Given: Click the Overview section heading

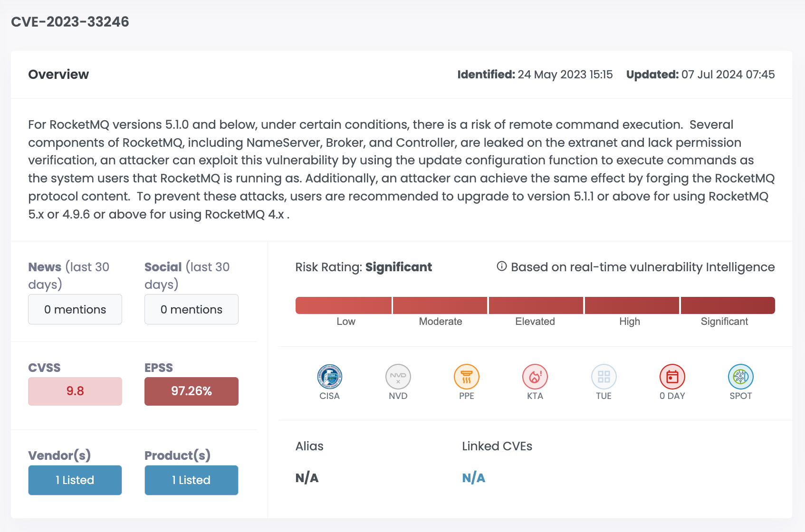Looking at the screenshot, I should 58,75.
